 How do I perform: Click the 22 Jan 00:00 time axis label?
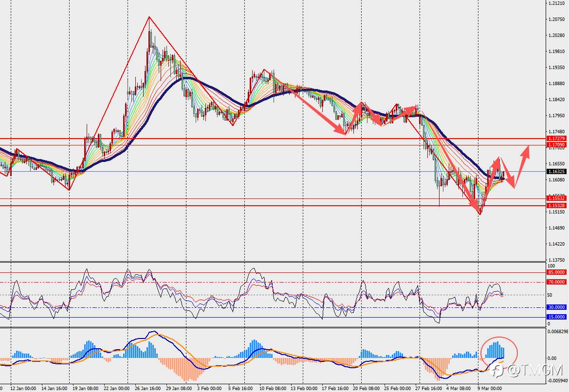116,389
